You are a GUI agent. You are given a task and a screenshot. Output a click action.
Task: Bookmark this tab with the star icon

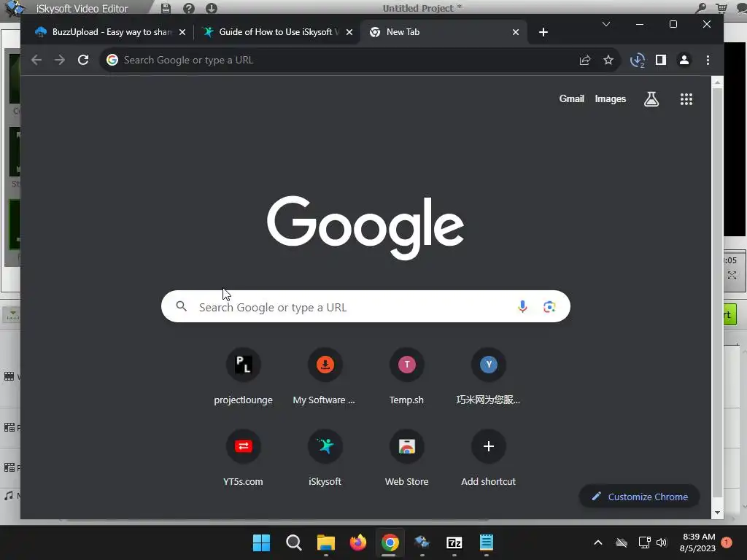pyautogui.click(x=608, y=60)
